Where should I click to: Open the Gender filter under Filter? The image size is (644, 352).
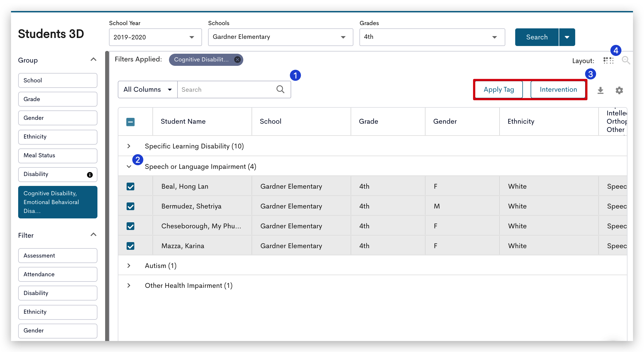[x=58, y=331]
